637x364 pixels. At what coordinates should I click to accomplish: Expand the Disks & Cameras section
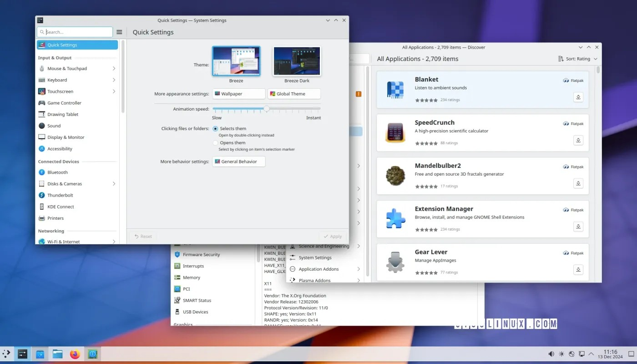click(65, 183)
